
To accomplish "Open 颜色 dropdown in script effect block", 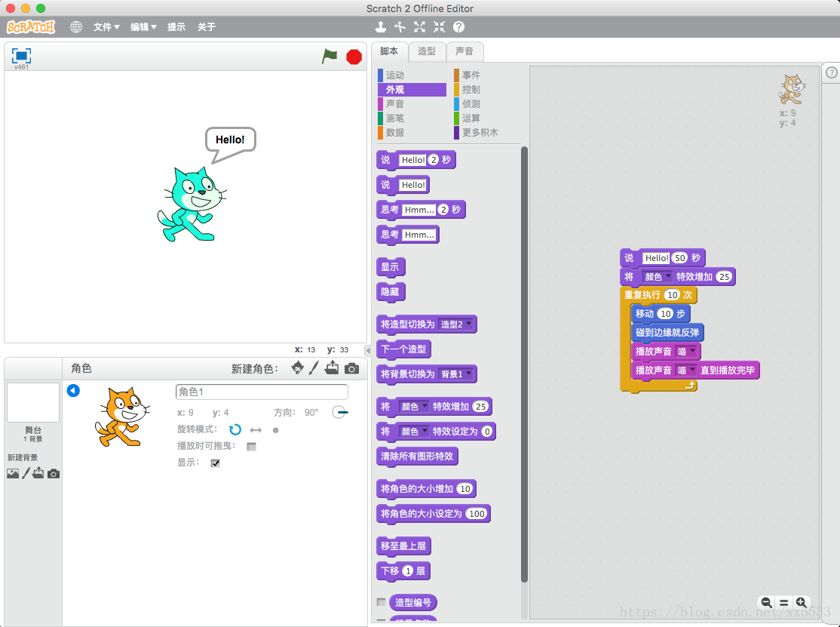I will [x=658, y=277].
